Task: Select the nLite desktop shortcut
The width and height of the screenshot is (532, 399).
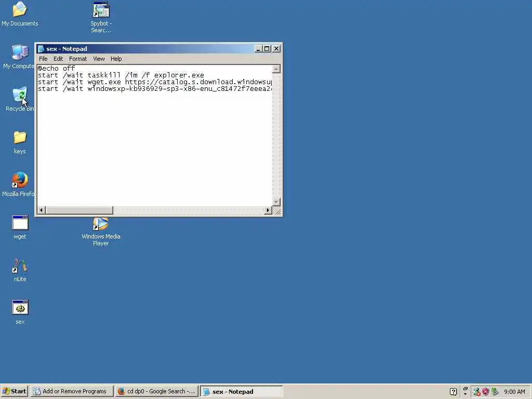Action: point(20,270)
